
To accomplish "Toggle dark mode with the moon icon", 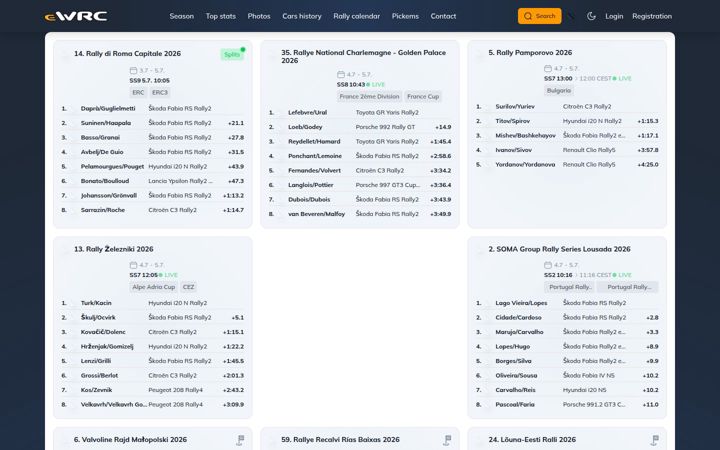I will 591,16.
